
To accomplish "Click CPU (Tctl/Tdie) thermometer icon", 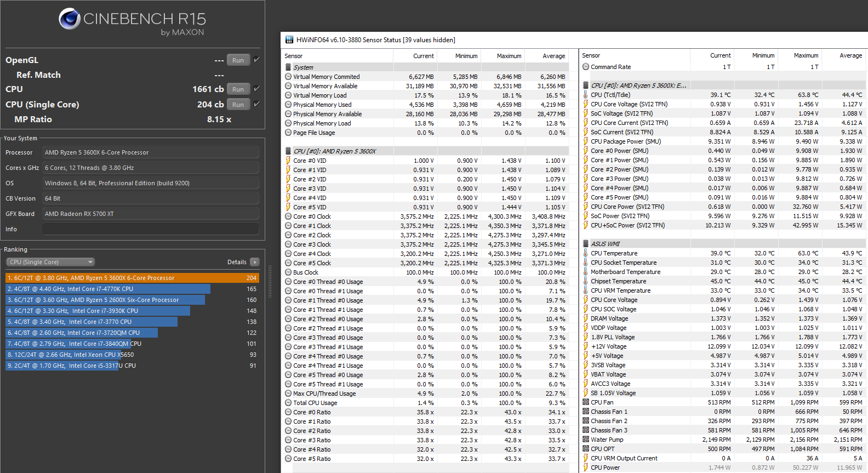I will tap(586, 95).
